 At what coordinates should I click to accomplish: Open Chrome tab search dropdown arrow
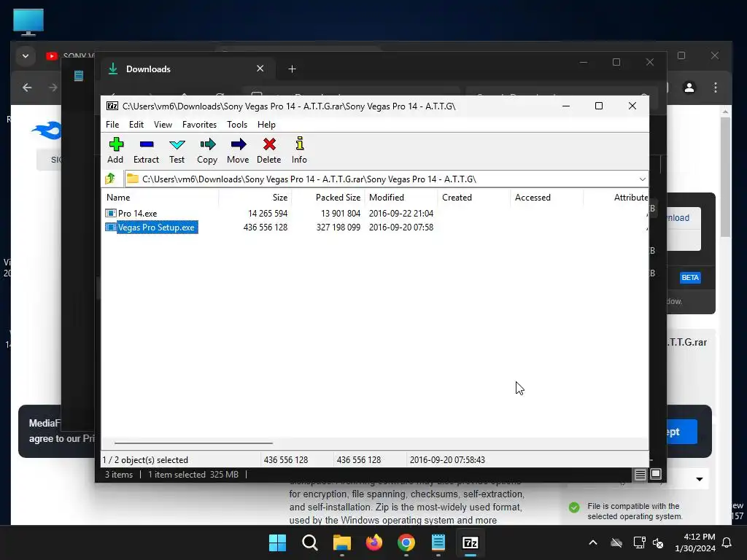(26, 56)
